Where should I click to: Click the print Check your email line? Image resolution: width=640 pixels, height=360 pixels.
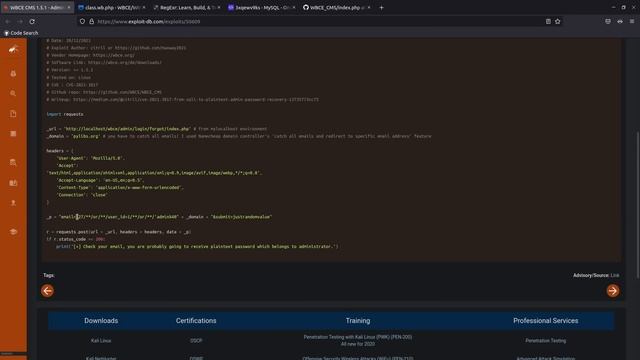click(197, 247)
